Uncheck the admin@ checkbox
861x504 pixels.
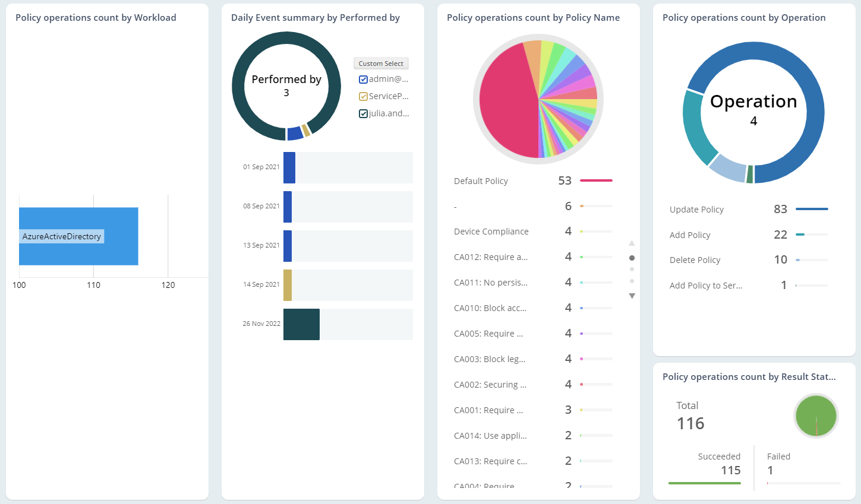click(363, 79)
